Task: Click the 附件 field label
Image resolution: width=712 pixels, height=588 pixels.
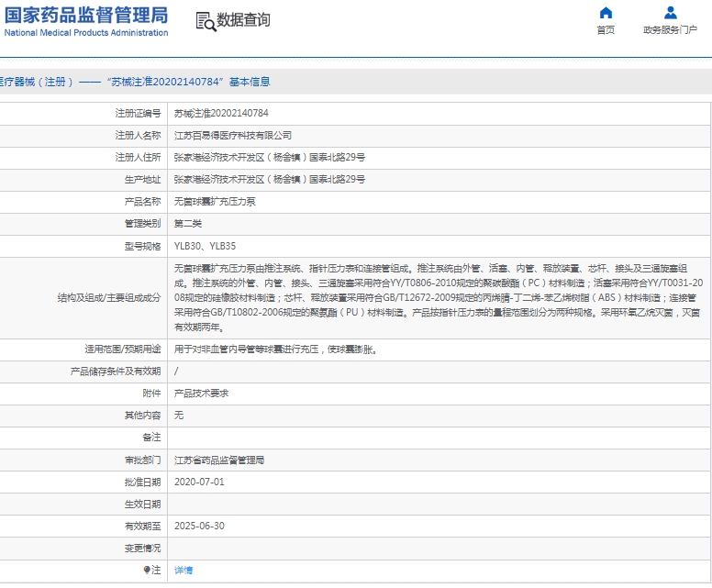Action: point(151,394)
